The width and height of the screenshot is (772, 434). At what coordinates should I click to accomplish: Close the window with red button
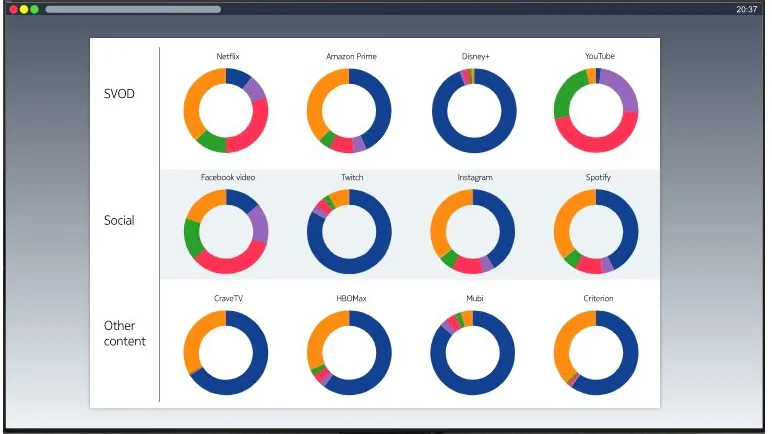coord(13,9)
